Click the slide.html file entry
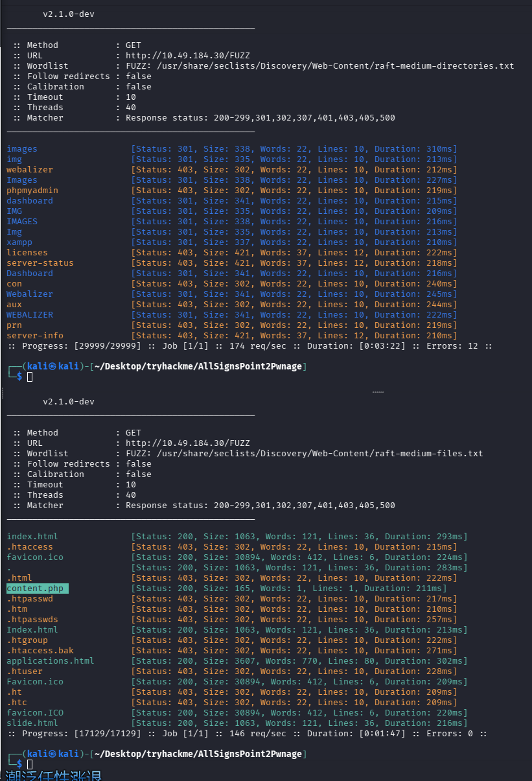The width and height of the screenshot is (532, 781). click(x=32, y=723)
